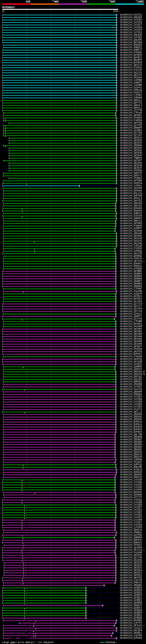
Task: Click label UniRef100_Q5G882
Action: pyautogui.click(x=131, y=585)
